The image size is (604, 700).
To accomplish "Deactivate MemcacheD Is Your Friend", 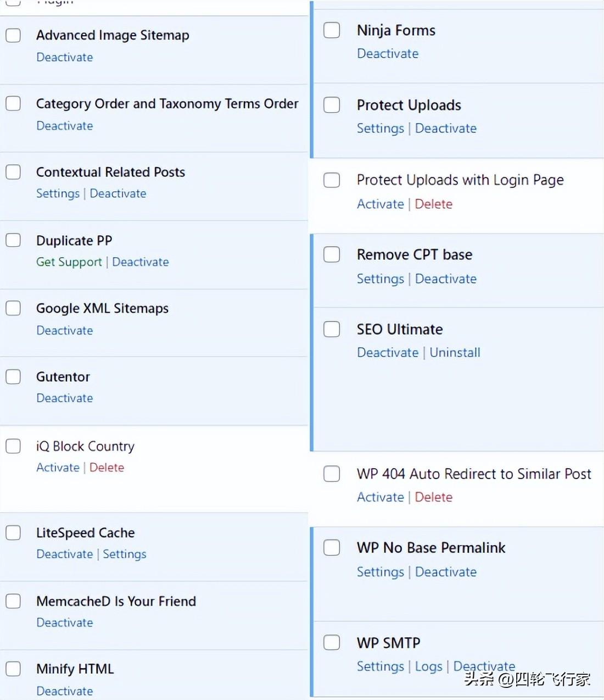I will click(65, 623).
